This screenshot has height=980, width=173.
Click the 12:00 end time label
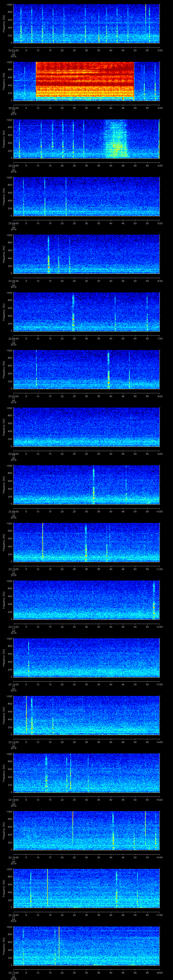pos(159,627)
